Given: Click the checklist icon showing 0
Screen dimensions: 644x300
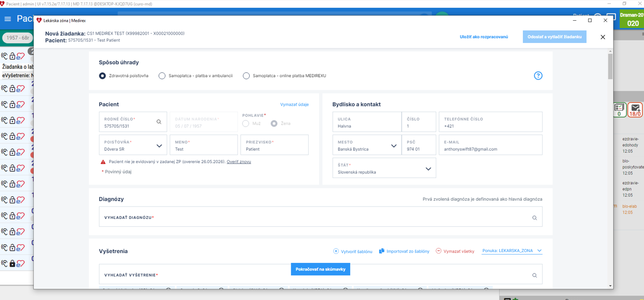Looking at the screenshot, I should (x=619, y=110).
